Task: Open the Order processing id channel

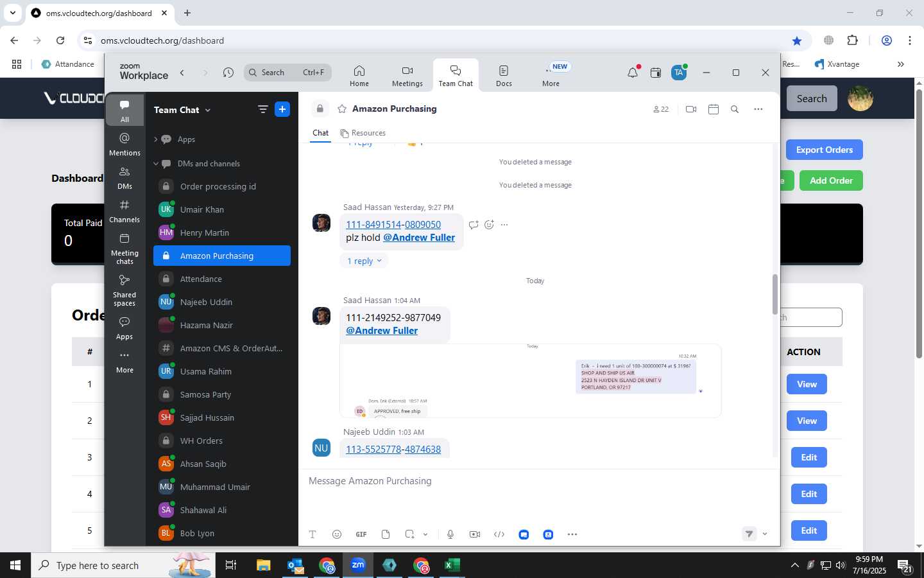Action: [222, 186]
